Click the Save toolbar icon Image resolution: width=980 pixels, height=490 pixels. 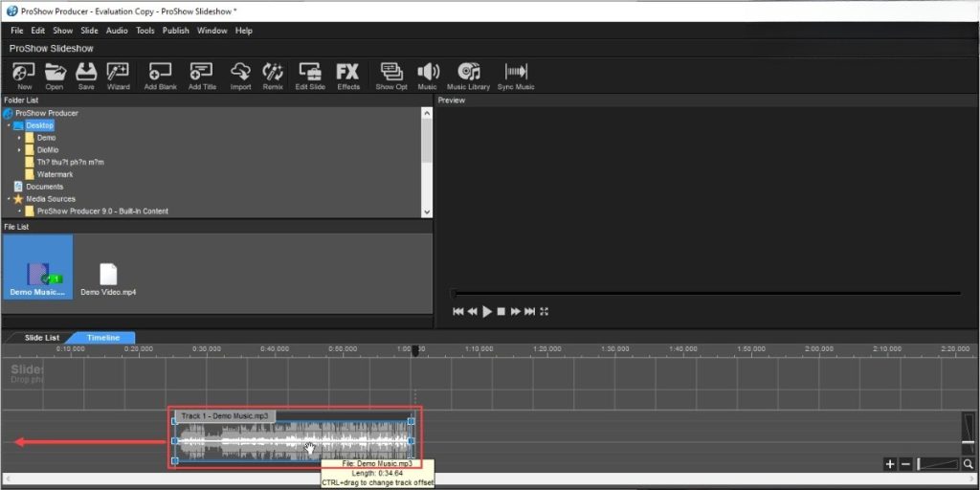[86, 77]
